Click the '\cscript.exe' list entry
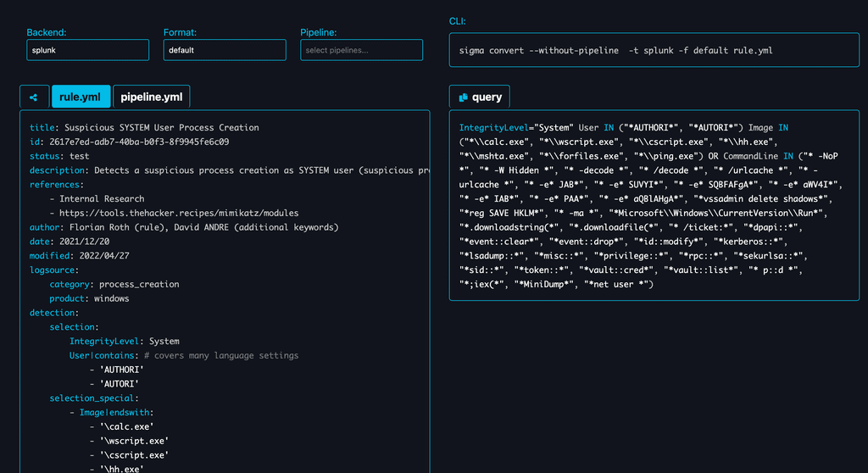Viewport: 868px width, 473px height. pyautogui.click(x=129, y=455)
